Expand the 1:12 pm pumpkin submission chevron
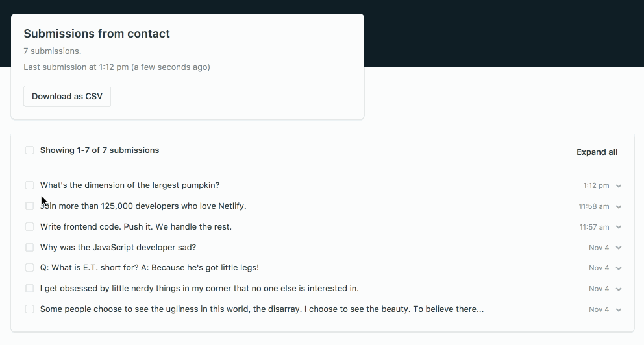The width and height of the screenshot is (644, 345). pos(619,186)
